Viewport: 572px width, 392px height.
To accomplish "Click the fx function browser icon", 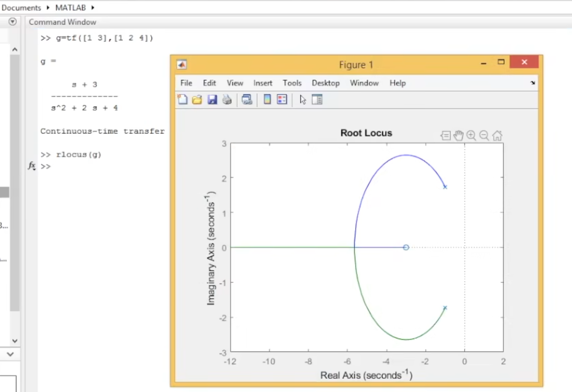I will coord(32,166).
